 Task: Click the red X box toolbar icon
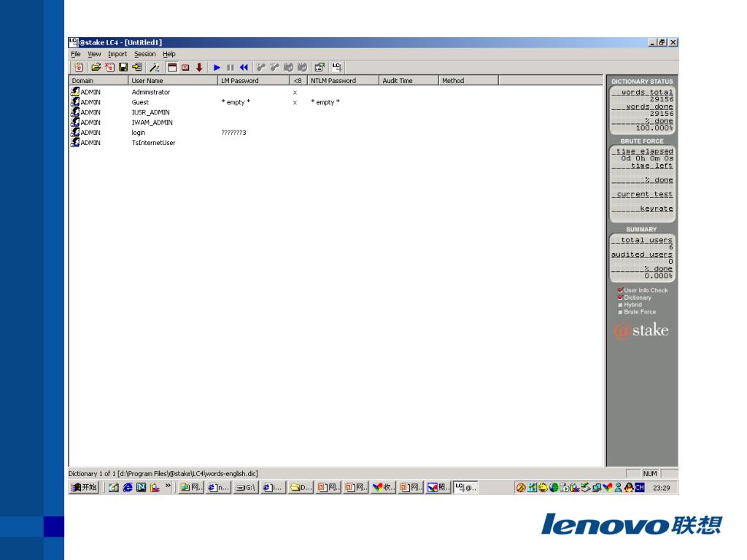click(x=185, y=68)
